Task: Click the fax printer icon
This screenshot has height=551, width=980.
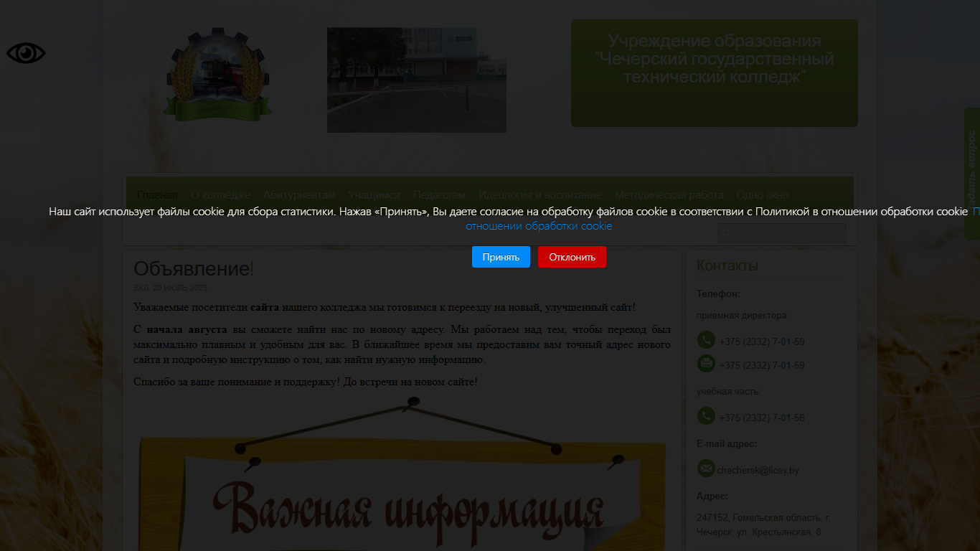Action: coord(706,364)
